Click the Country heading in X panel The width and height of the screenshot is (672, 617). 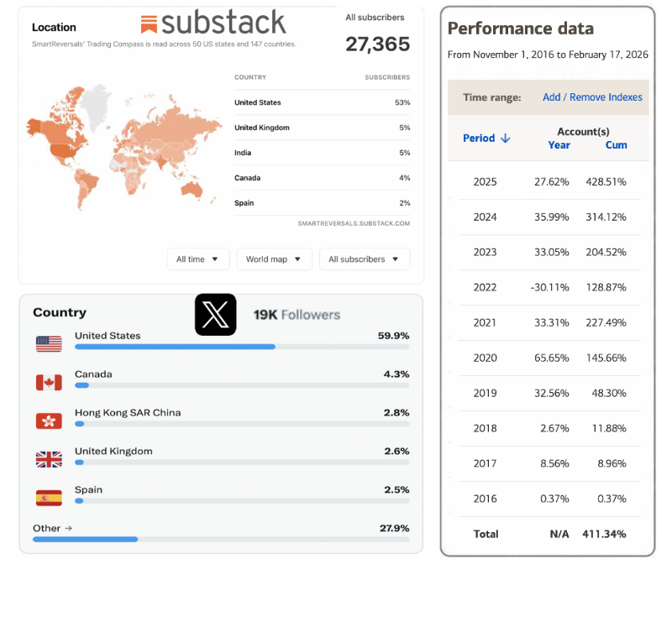pos(60,312)
